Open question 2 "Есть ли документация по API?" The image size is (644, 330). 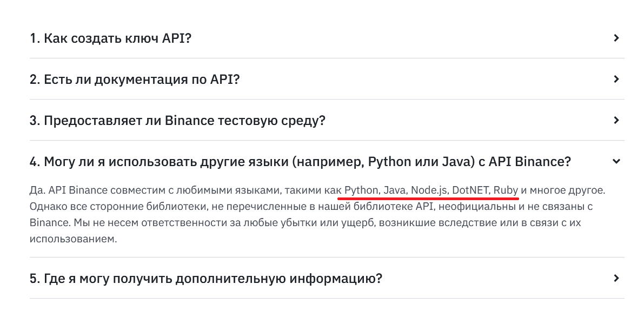(135, 80)
